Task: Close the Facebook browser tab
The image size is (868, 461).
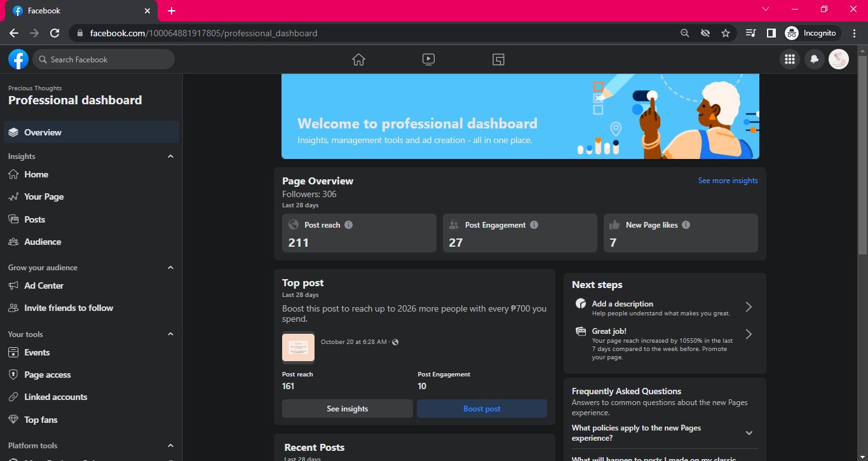Action: coord(147,11)
